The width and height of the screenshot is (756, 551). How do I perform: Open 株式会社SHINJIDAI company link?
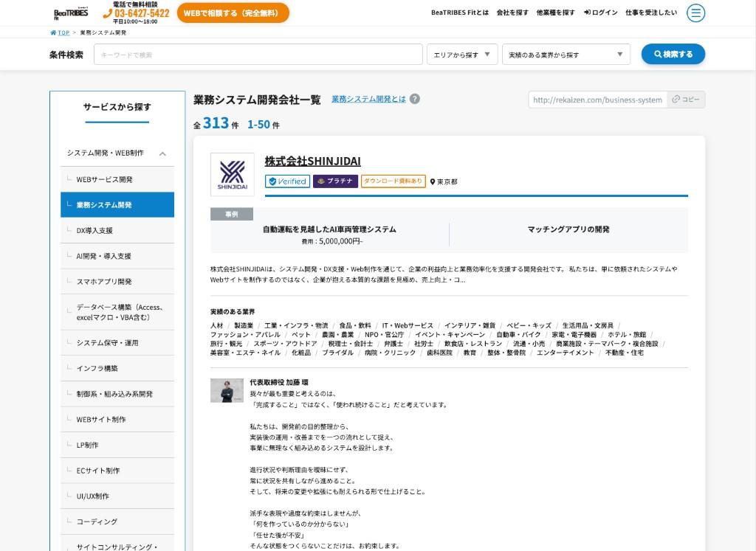(312, 161)
